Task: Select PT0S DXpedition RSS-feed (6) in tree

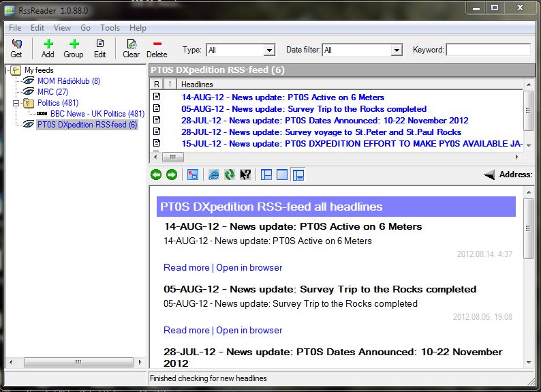Action: click(87, 125)
